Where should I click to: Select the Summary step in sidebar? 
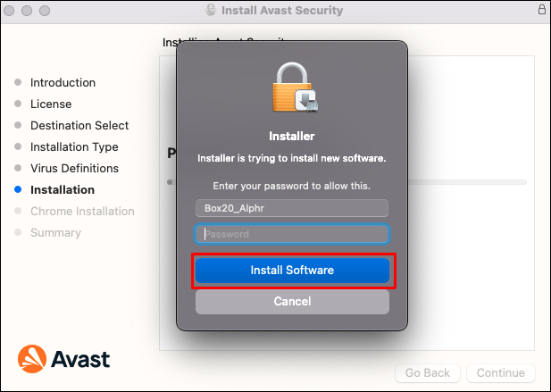[55, 233]
